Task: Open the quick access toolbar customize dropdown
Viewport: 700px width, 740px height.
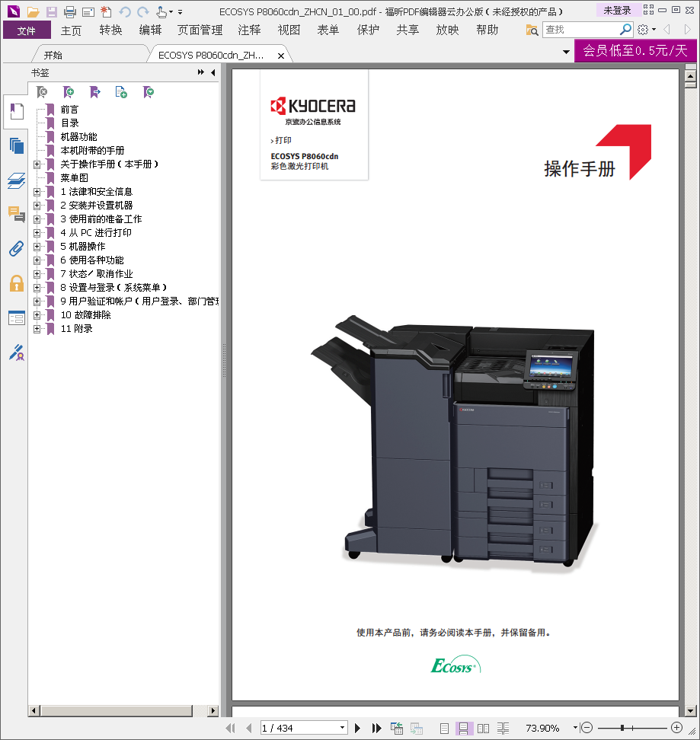Action: pyautogui.click(x=180, y=12)
